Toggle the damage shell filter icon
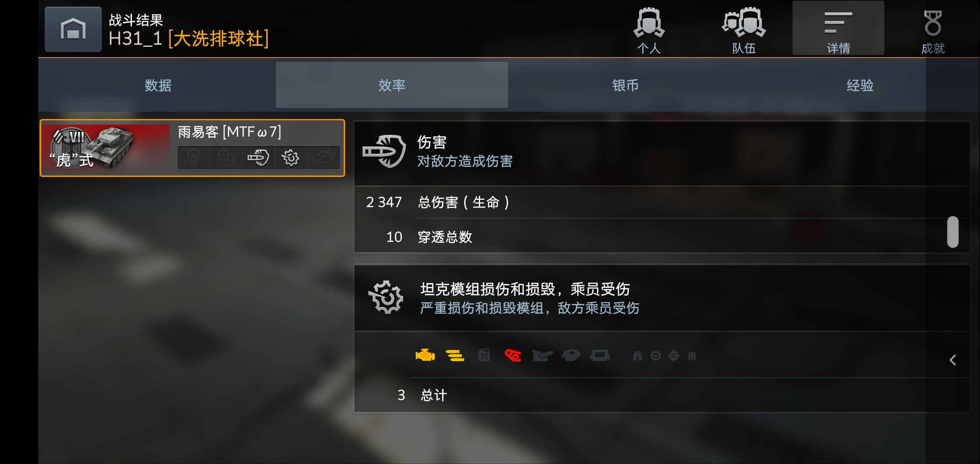 coord(258,158)
